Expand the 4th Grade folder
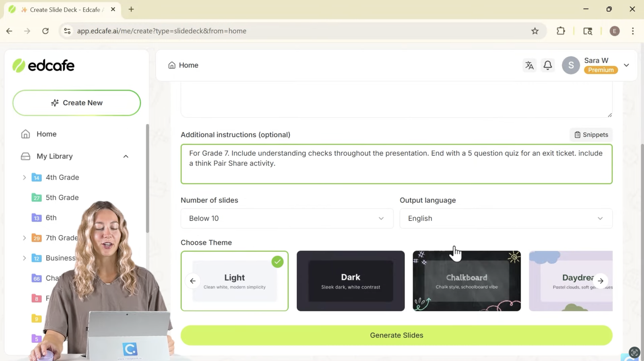 [x=24, y=177]
